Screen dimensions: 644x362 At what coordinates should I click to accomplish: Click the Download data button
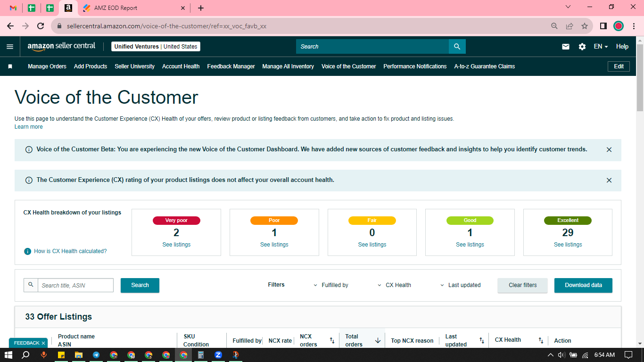584,285
